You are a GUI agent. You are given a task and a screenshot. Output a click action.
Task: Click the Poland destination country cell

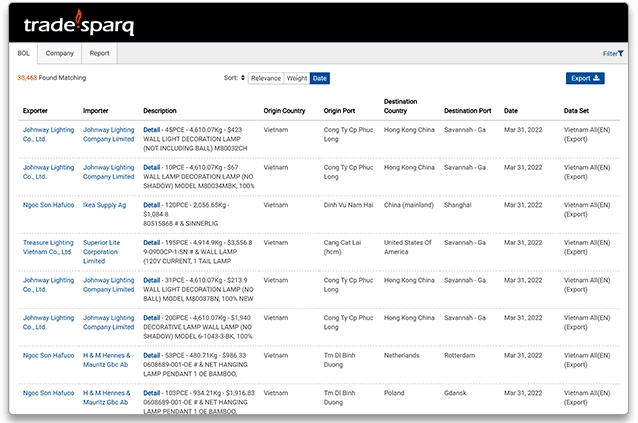394,393
